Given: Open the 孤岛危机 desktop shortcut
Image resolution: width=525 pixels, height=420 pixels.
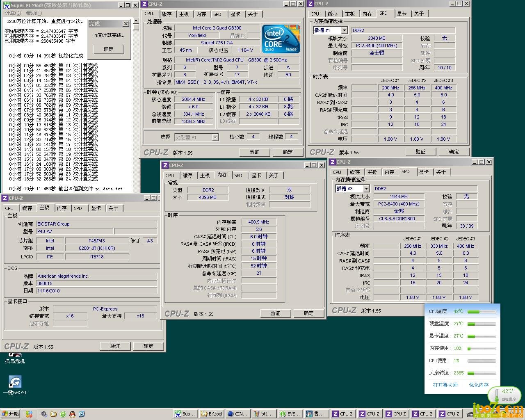Looking at the screenshot, I should pyautogui.click(x=15, y=358).
